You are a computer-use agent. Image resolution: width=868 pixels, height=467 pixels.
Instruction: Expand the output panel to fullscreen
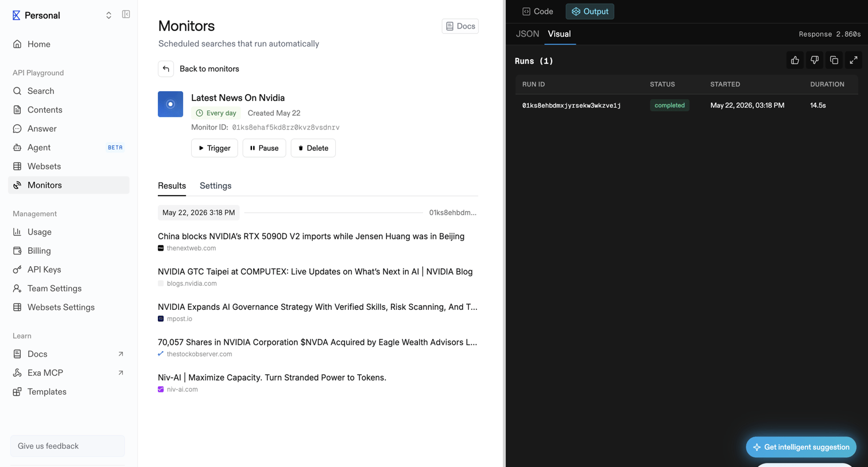point(854,60)
